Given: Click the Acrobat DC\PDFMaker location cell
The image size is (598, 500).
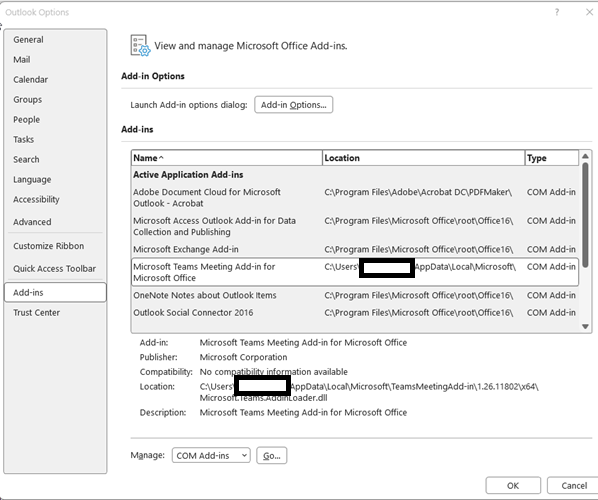Looking at the screenshot, I should click(418, 192).
